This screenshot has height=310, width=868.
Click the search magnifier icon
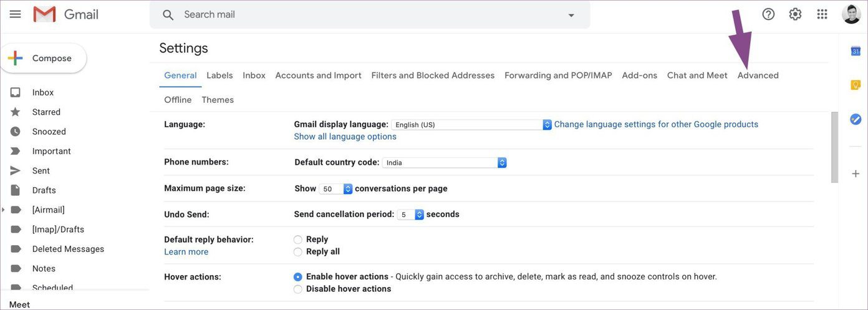coord(168,15)
